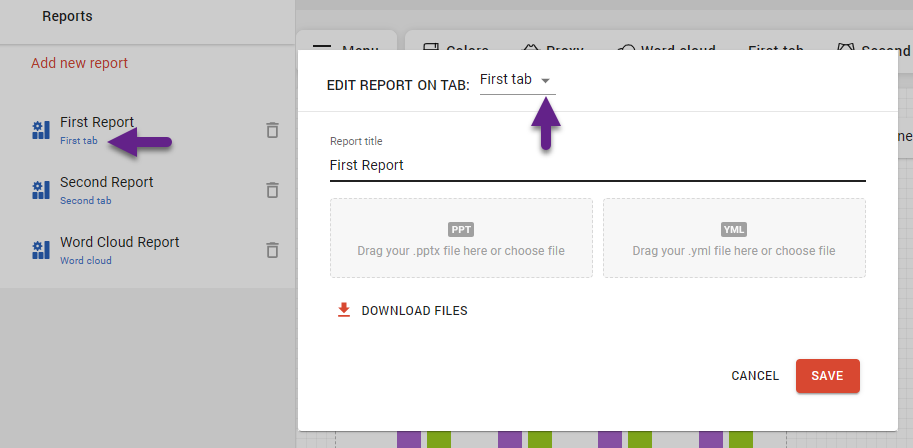This screenshot has width=913, height=448.
Task: Click the Word Cloud Report chart icon
Action: [x=41, y=250]
